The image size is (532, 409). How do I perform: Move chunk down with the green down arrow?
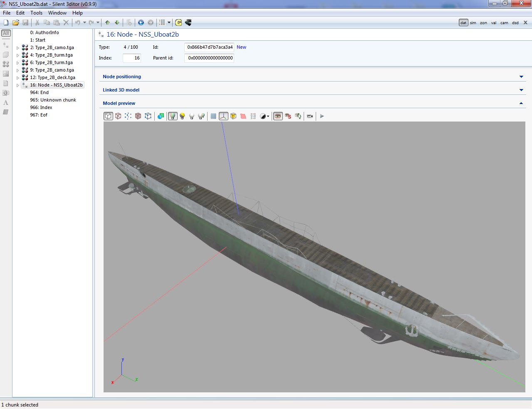(117, 22)
